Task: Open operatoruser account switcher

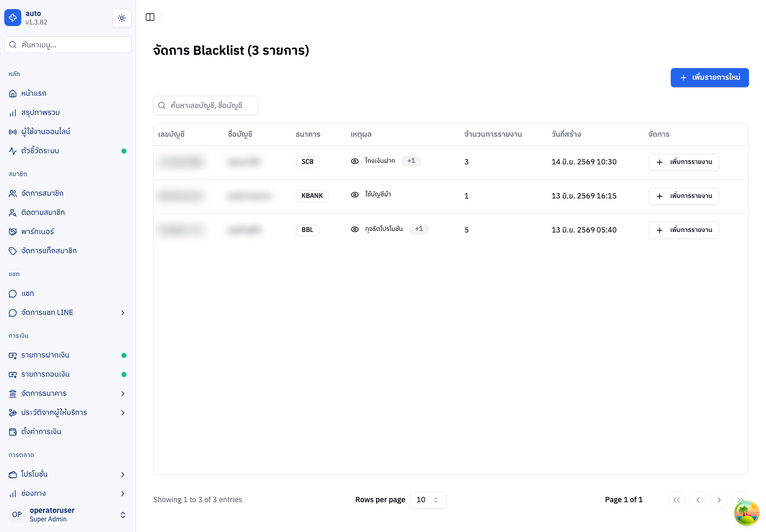Action: [68, 514]
